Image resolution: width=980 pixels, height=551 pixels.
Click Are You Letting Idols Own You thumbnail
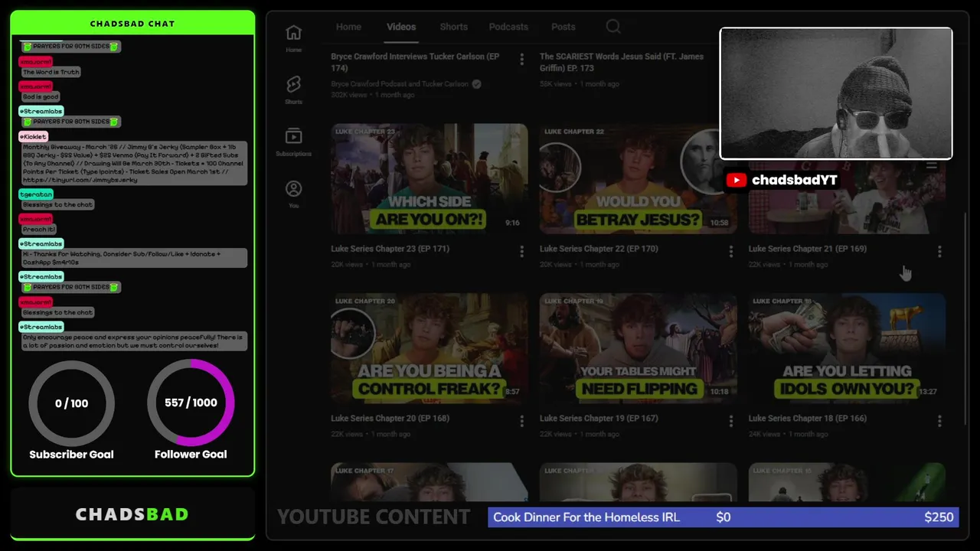pos(847,348)
